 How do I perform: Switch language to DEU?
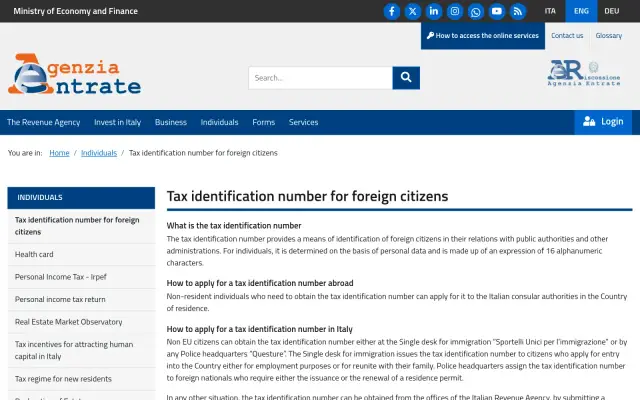611,11
